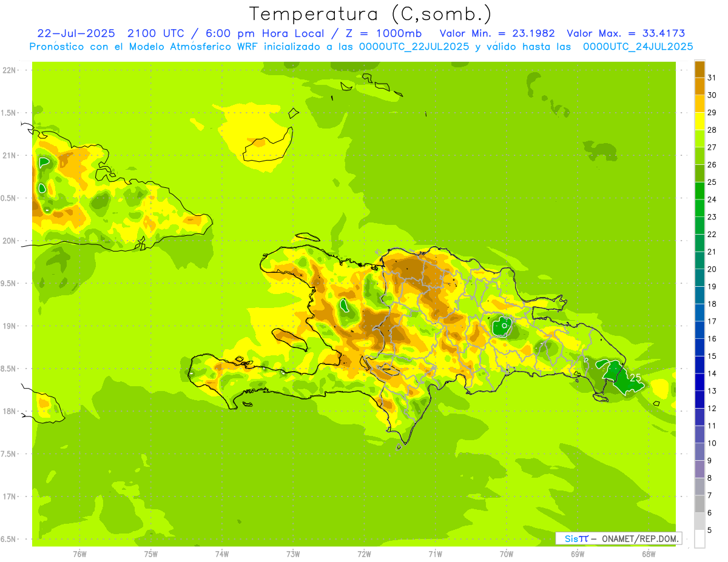The image size is (728, 562).
Task: Click the legend value "24"
Action: 712,199
